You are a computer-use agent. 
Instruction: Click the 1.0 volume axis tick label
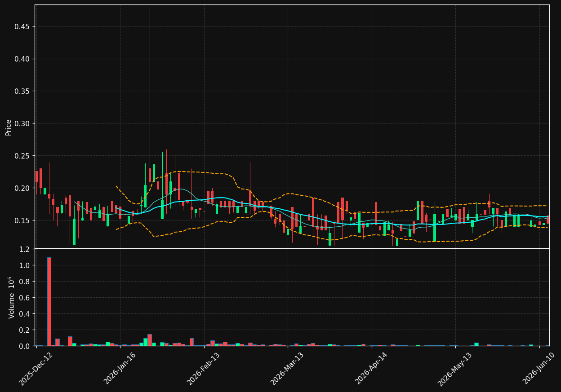click(x=25, y=265)
